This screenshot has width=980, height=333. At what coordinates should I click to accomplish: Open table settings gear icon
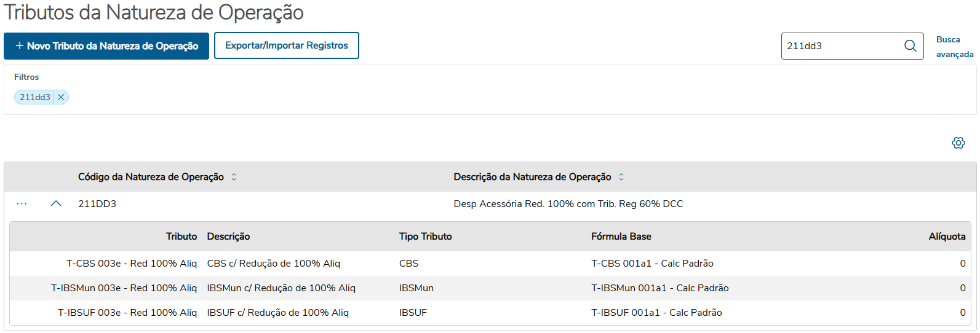958,143
